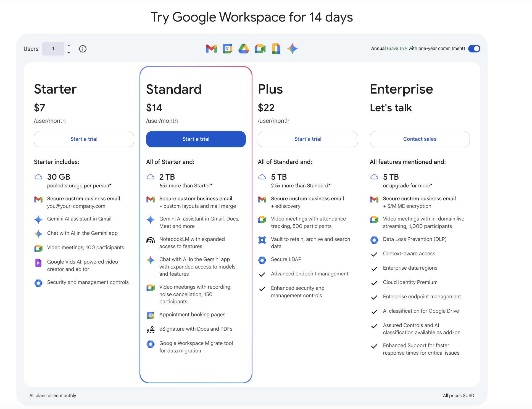Click the Users number input field
The image size is (532, 409).
click(53, 49)
